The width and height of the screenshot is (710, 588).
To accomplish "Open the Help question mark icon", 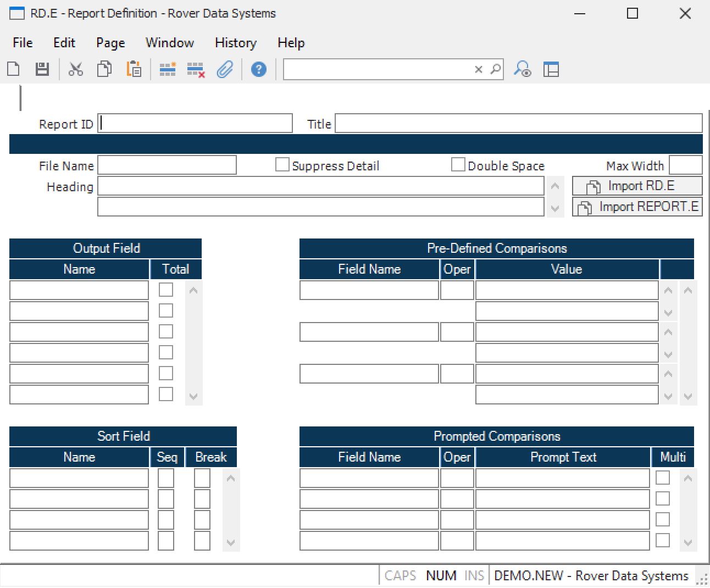I will coord(258,69).
